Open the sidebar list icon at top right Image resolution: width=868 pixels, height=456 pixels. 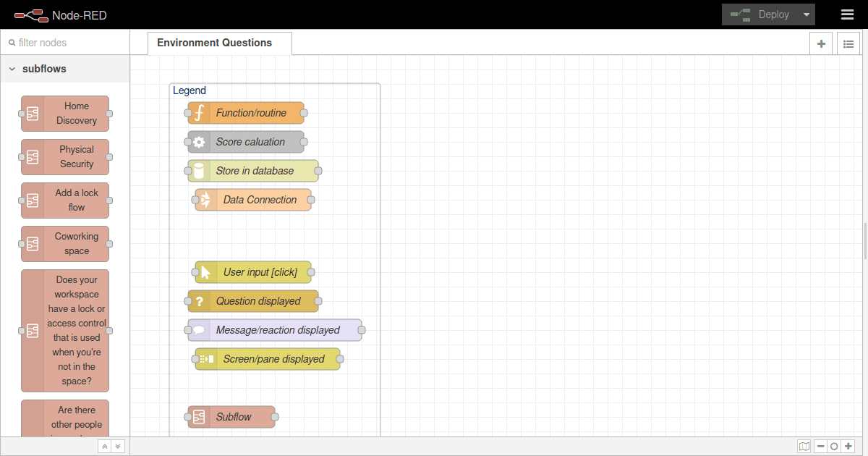(848, 43)
